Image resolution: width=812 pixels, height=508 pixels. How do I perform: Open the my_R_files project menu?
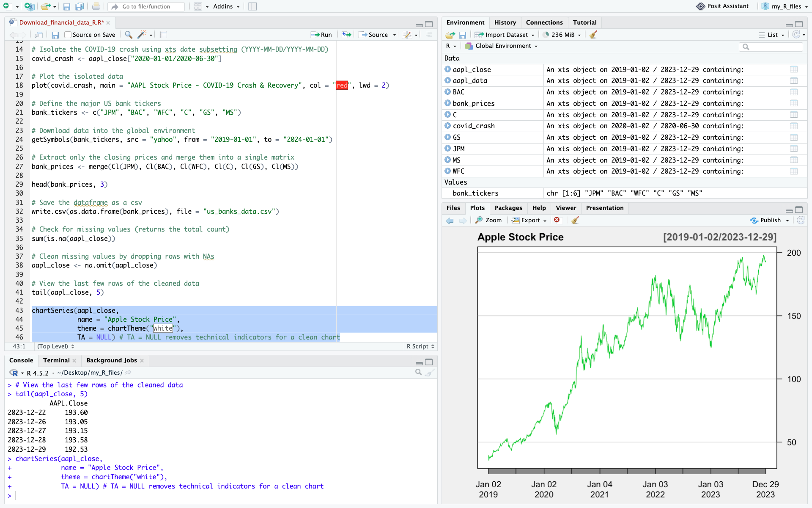[x=785, y=6]
